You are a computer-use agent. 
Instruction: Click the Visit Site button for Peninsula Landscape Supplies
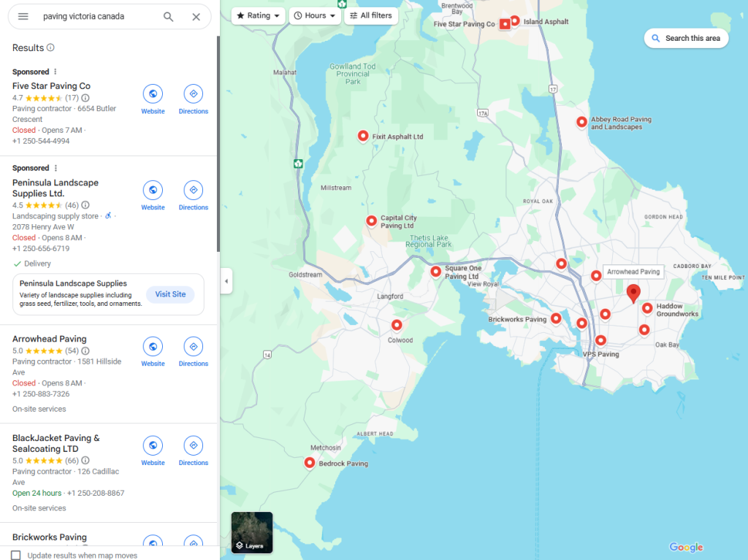point(170,294)
